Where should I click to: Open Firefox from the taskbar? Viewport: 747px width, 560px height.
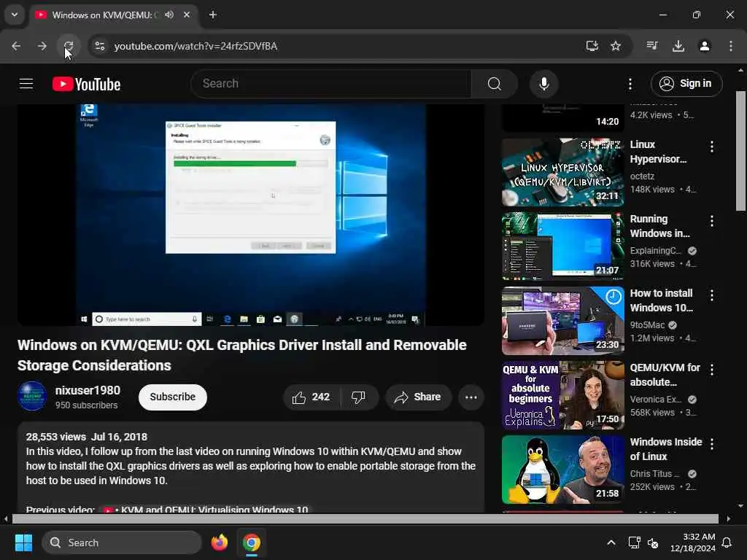tap(219, 542)
